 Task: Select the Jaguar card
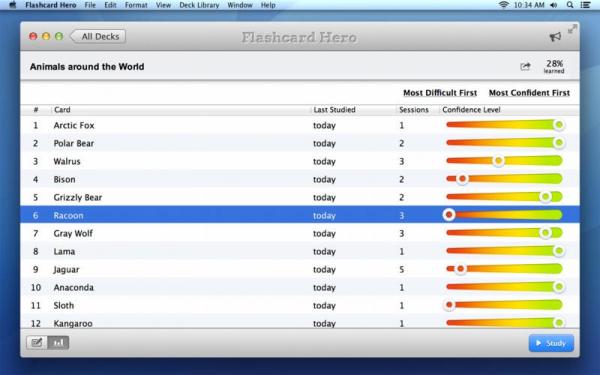300,269
